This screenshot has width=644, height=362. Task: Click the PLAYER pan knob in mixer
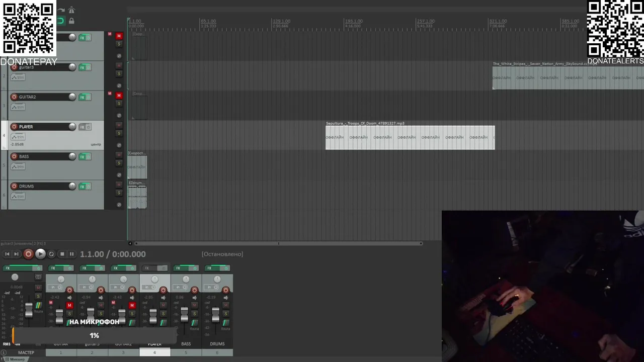click(154, 279)
